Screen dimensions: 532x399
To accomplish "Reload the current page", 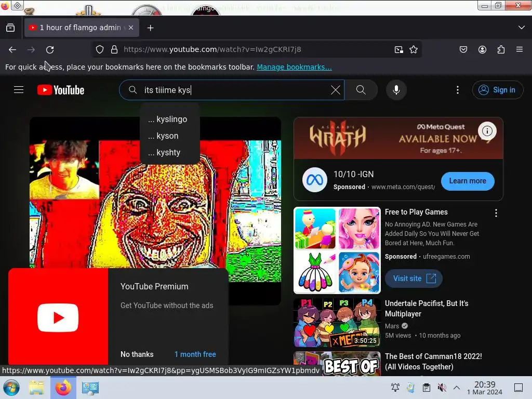I will click(50, 49).
